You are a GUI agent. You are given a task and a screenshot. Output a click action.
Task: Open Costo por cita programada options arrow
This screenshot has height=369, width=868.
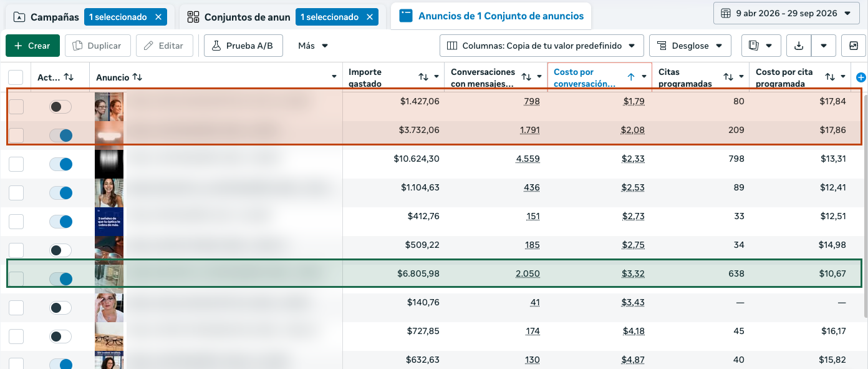pos(843,77)
